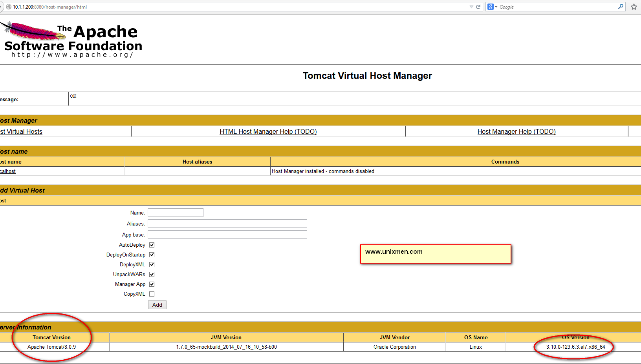Toggle the UnpackWARs checkbox
Image resolution: width=641 pixels, height=364 pixels.
click(152, 274)
